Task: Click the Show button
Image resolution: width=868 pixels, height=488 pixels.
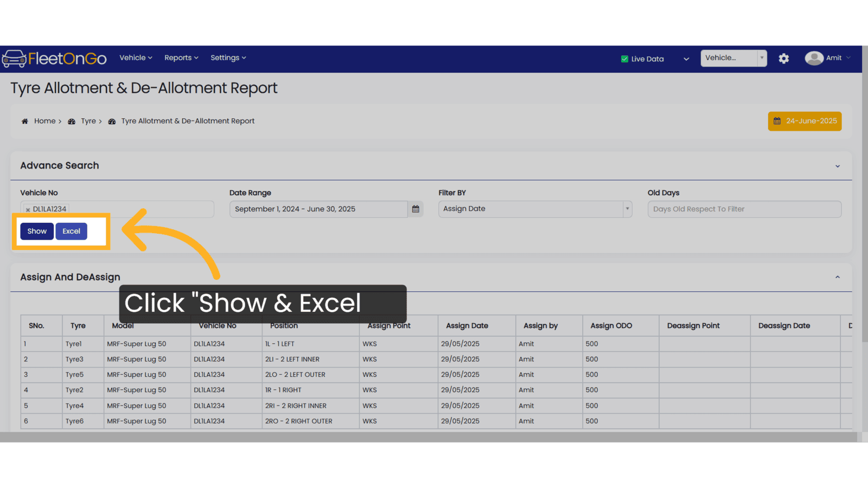Action: [37, 231]
